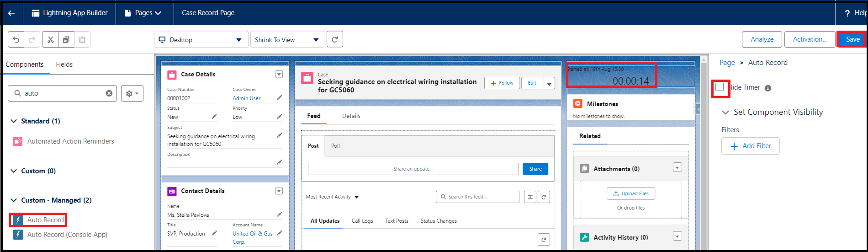Click the Paste clipboard icon
The width and height of the screenshot is (868, 252).
(82, 40)
